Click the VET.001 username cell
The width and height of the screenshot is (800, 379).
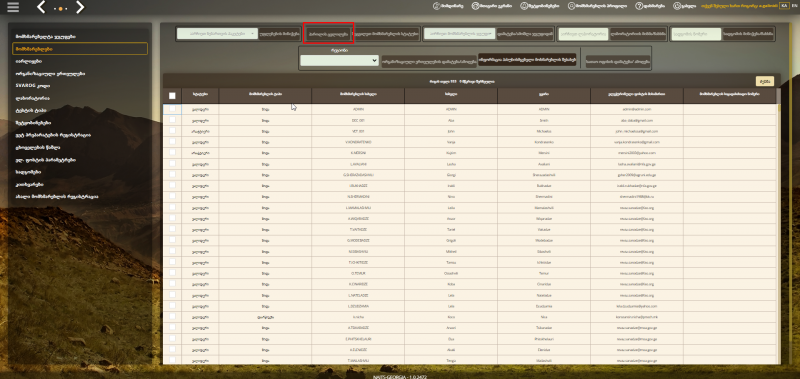pyautogui.click(x=358, y=131)
